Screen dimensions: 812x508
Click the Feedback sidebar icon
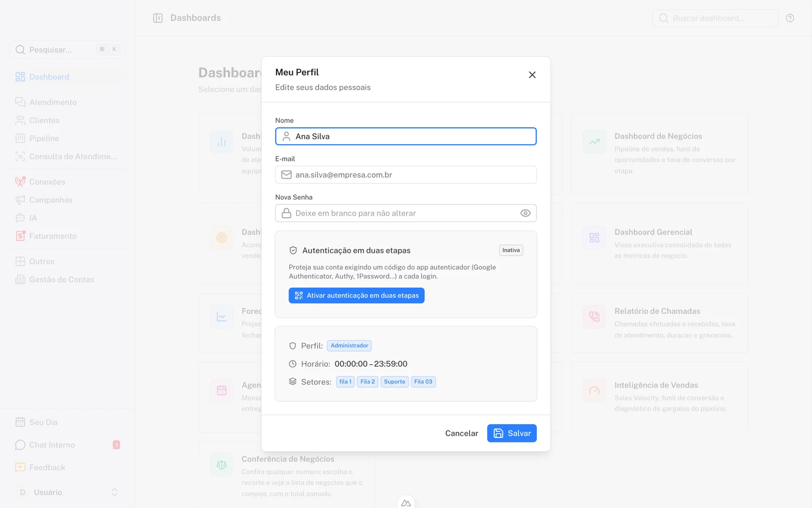(x=20, y=467)
